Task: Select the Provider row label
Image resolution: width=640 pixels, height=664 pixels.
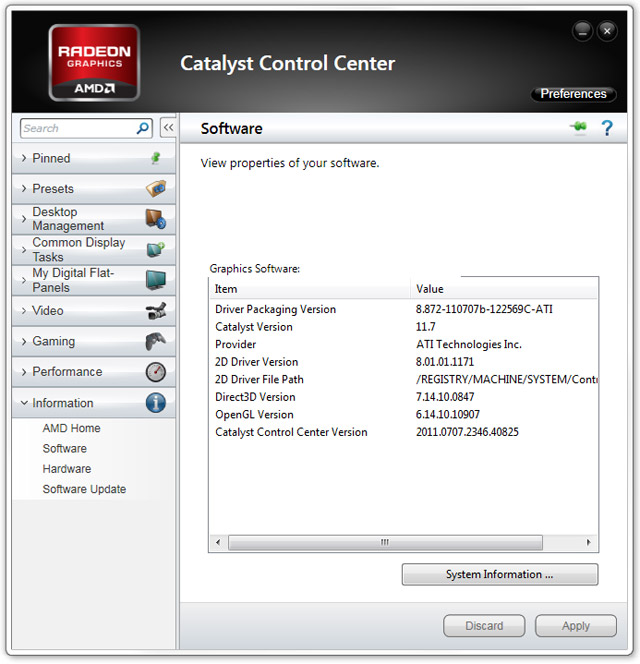Action: [x=235, y=344]
